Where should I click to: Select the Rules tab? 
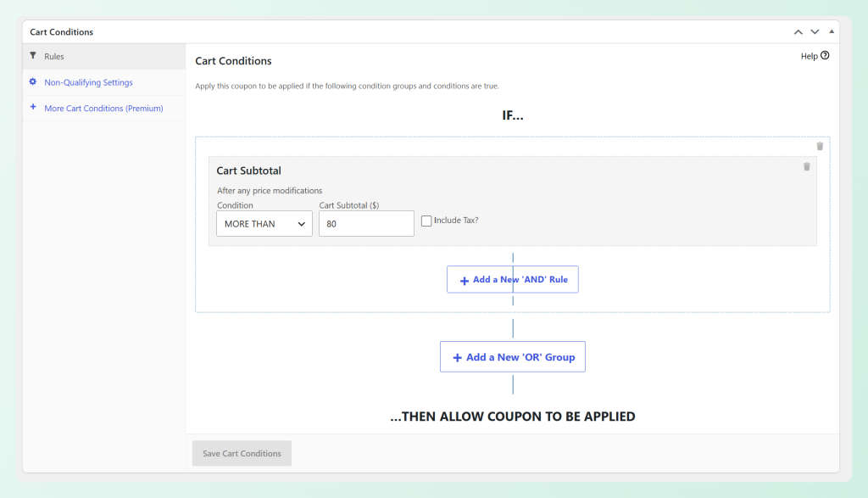coord(104,57)
